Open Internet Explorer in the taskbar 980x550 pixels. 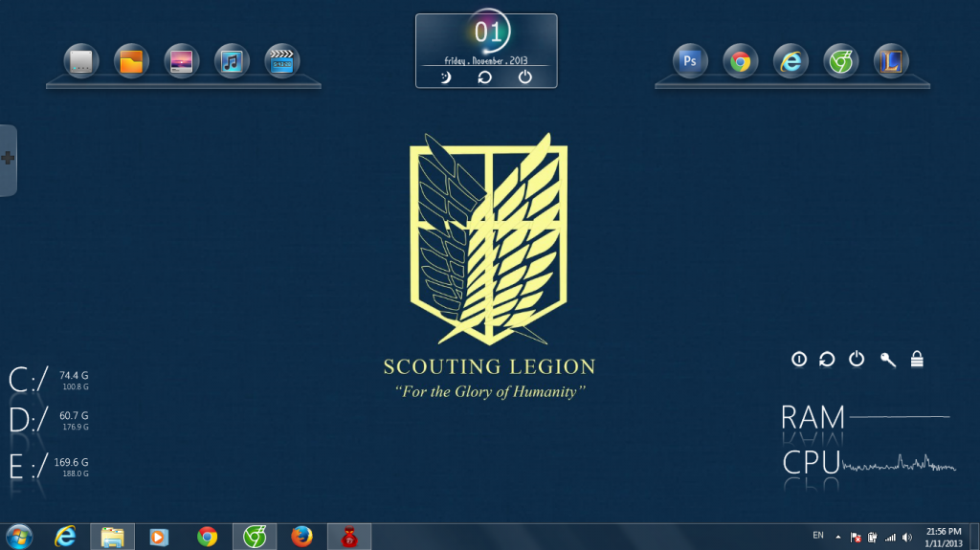pos(65,537)
